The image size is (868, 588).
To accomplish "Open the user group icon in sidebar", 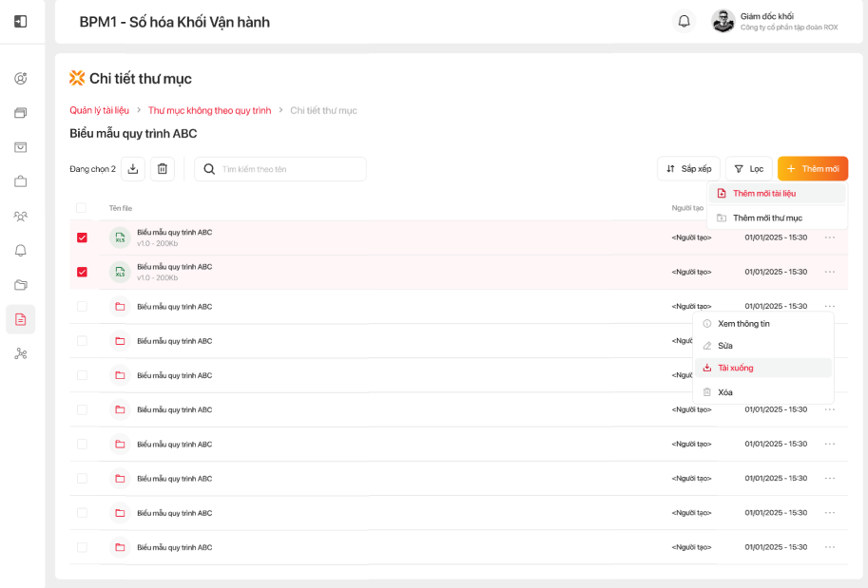I will [21, 216].
